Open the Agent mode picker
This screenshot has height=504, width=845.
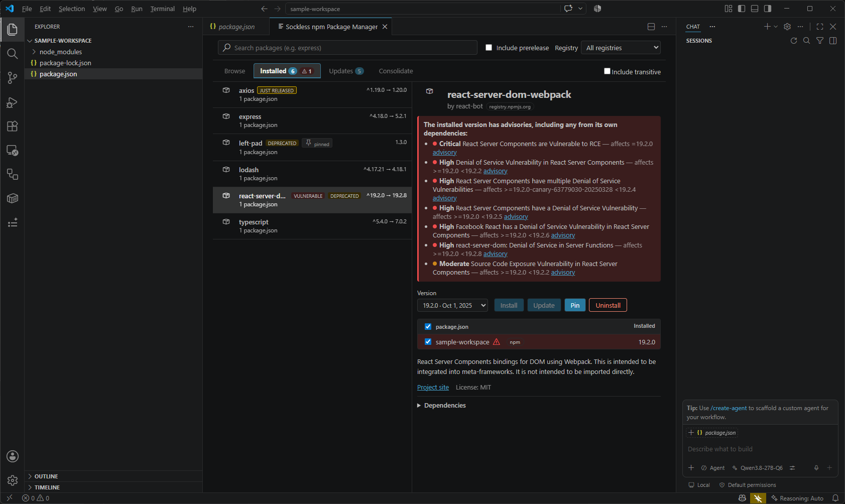(713, 468)
